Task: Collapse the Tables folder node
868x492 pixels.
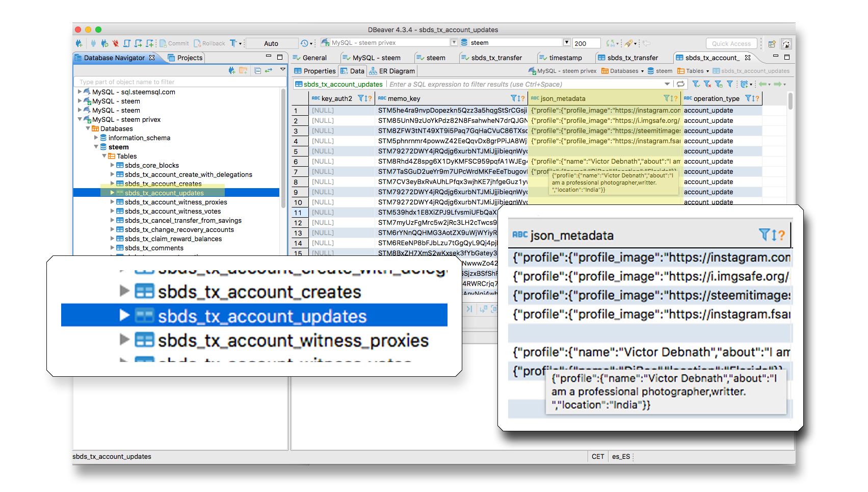Action: click(x=104, y=156)
